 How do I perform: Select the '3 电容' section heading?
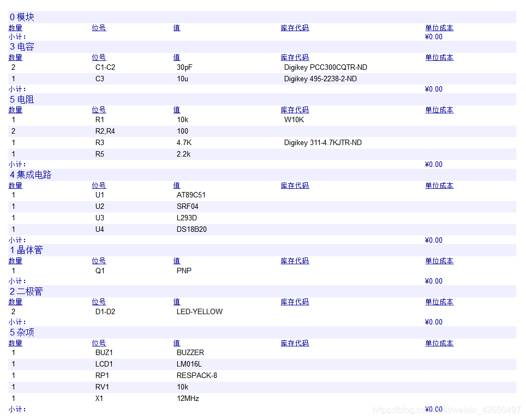pyautogui.click(x=22, y=46)
